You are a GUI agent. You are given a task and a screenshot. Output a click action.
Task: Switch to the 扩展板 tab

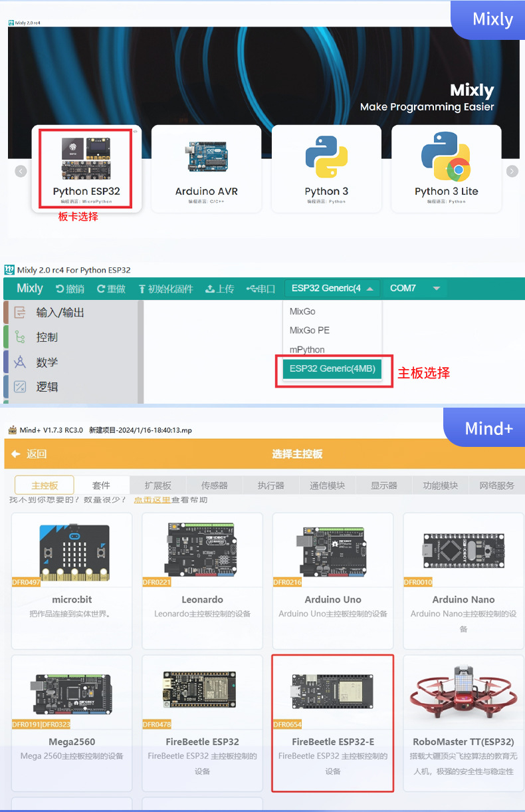coord(158,485)
